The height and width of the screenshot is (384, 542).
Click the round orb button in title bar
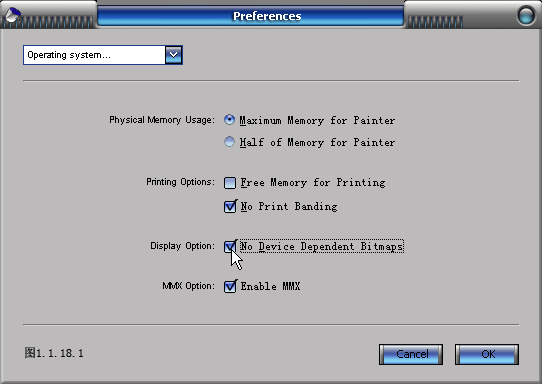(x=526, y=16)
